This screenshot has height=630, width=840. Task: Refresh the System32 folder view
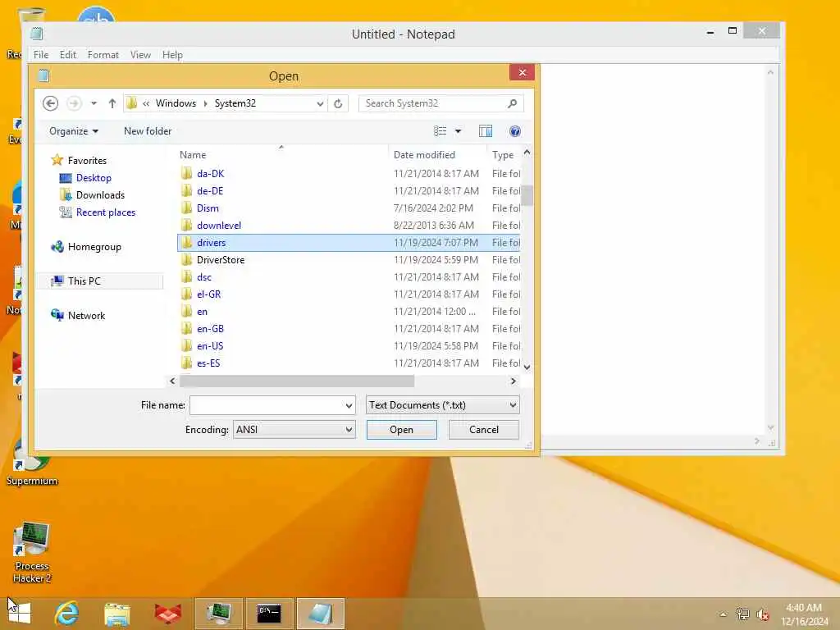[x=338, y=103]
